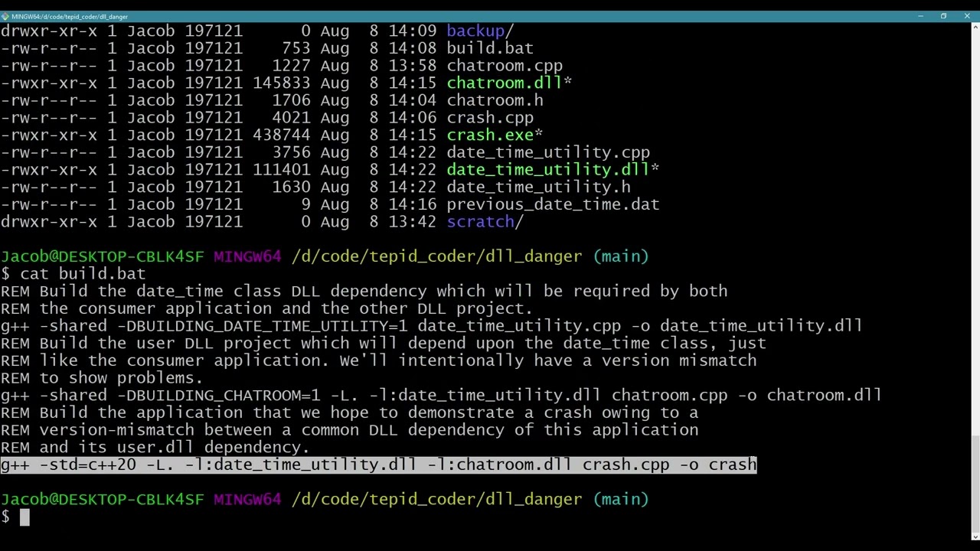Click the scratch/ directory name

tap(485, 221)
